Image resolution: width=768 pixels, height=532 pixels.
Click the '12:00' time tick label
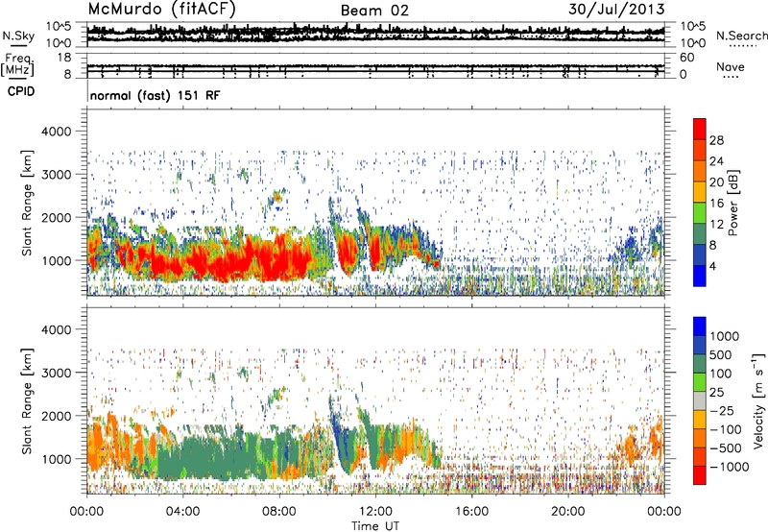pyautogui.click(x=375, y=511)
